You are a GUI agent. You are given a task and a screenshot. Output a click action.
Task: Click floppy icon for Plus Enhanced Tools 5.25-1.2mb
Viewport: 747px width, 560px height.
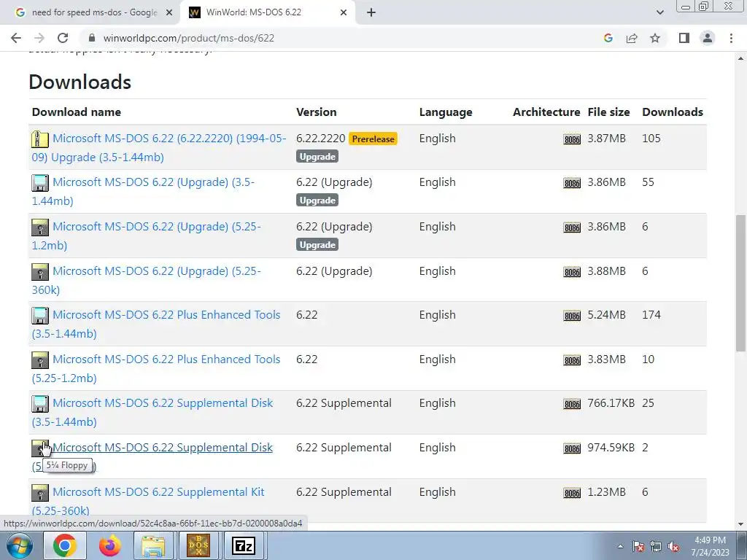40,360
